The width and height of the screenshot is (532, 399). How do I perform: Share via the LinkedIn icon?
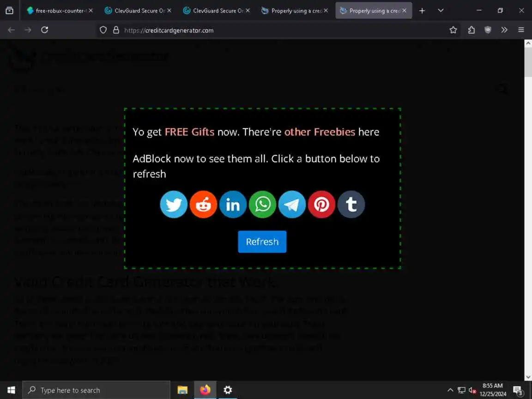click(x=233, y=204)
